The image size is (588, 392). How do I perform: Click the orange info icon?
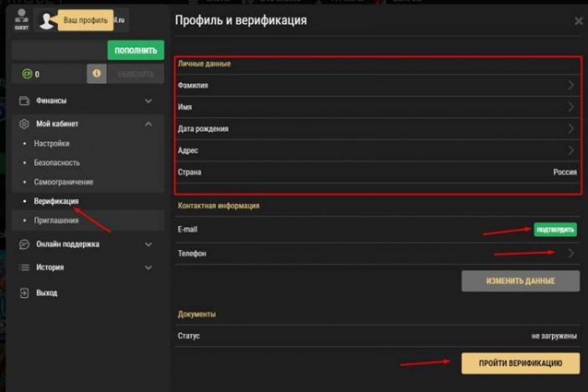(96, 74)
